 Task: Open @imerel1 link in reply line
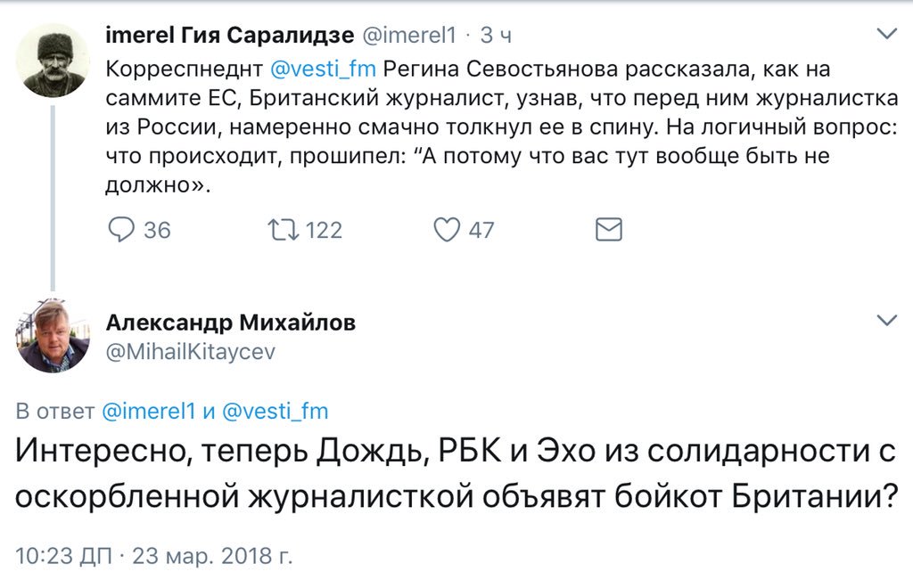[x=146, y=411]
